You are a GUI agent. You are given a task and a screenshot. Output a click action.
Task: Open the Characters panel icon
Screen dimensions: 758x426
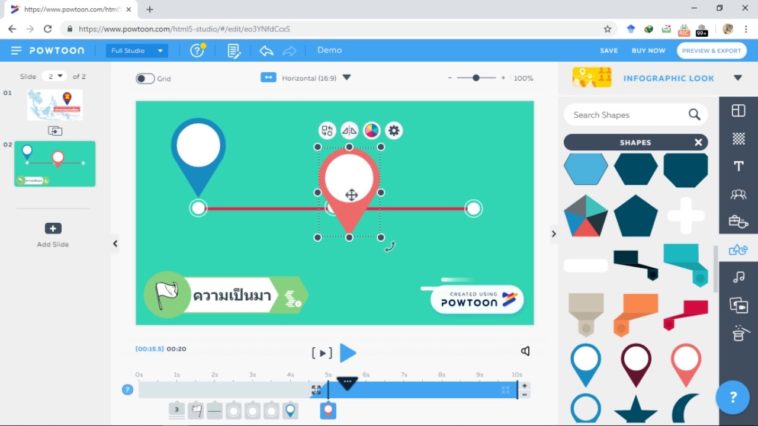pyautogui.click(x=738, y=194)
